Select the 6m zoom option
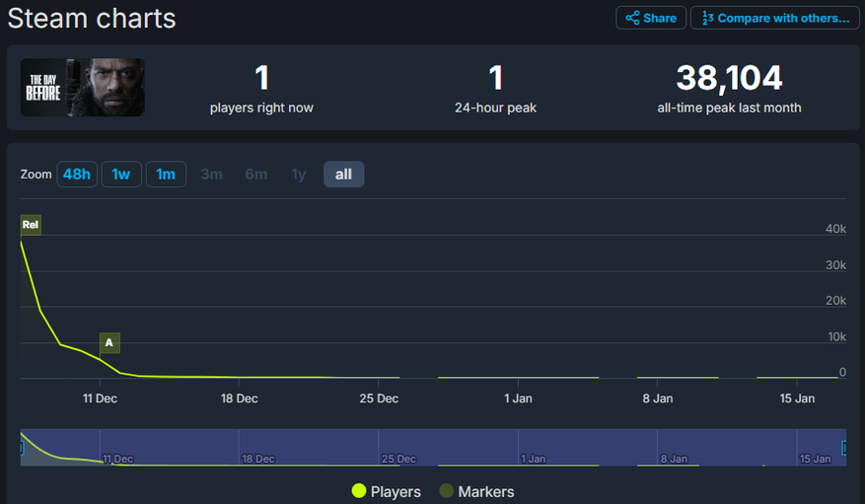 pos(256,175)
